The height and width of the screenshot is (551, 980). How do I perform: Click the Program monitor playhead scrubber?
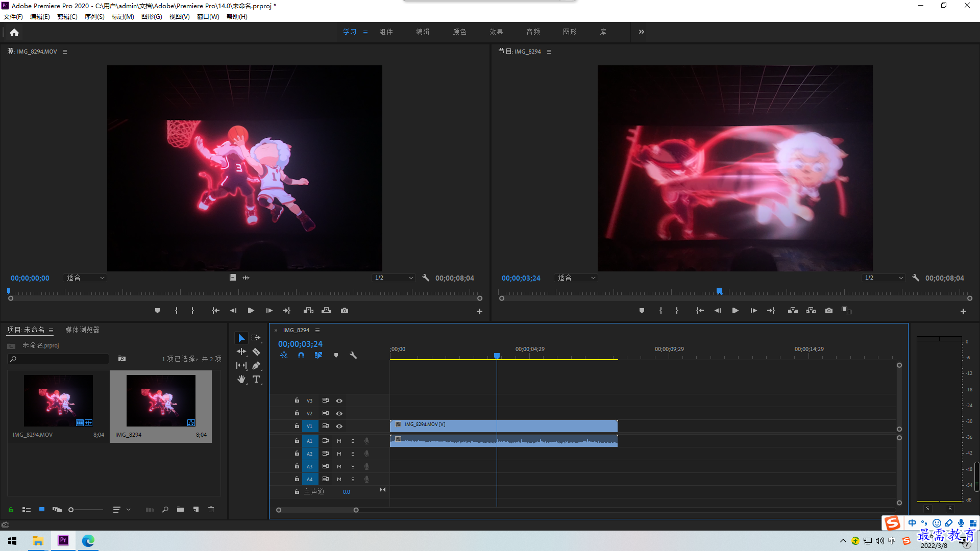719,291
